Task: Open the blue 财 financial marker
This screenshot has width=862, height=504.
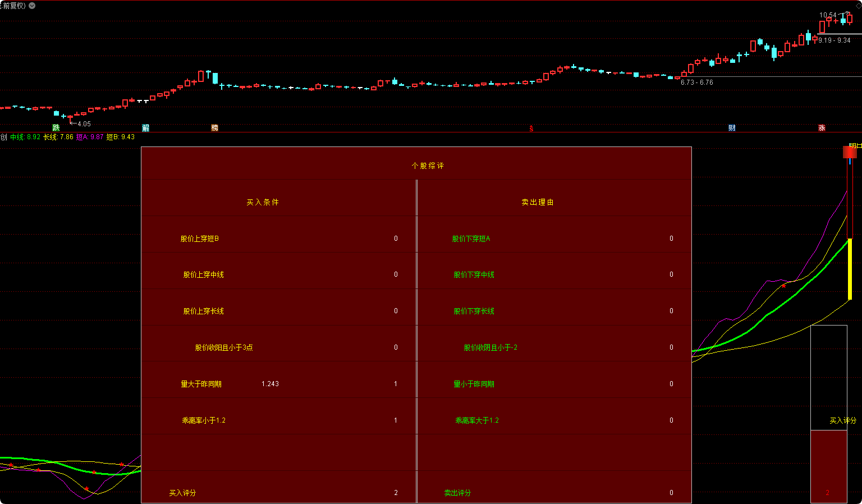Action: (x=732, y=128)
